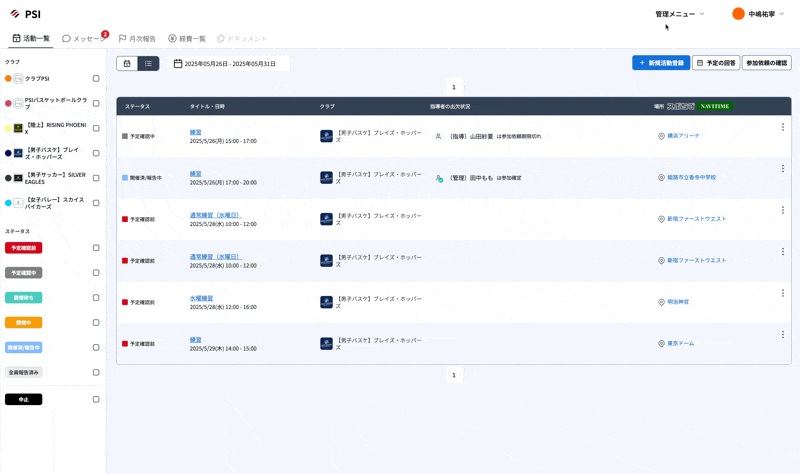Enable the 【男子サッカー】SILVER EAGLES checkbox
The image size is (800, 474).
pos(96,178)
